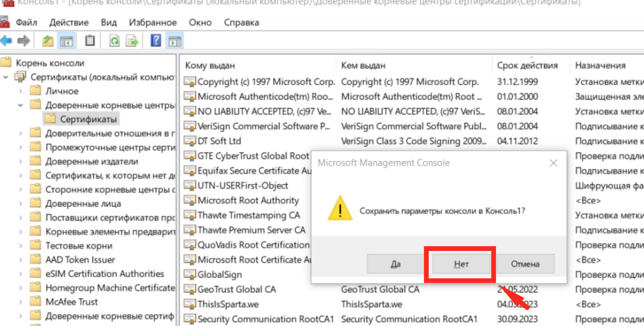Select NO LIABILITY ACCEPTED certificate row
This screenshot has width=644, height=326.
pos(414,111)
